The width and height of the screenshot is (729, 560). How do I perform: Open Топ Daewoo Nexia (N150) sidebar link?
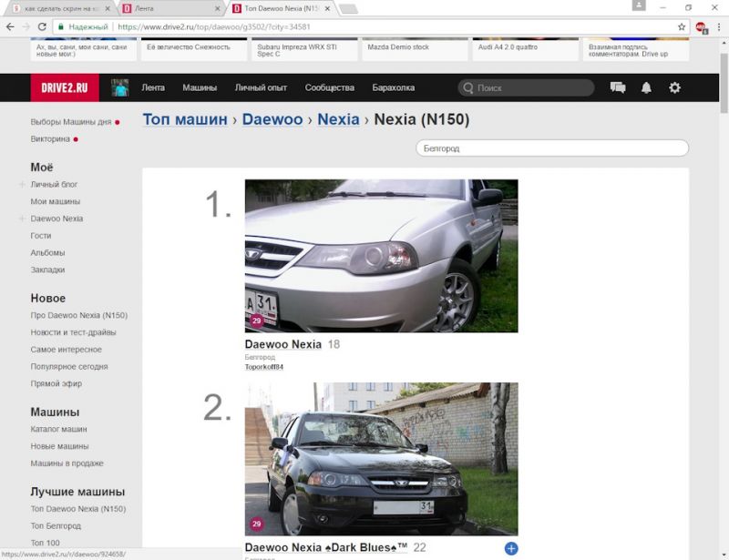78,509
